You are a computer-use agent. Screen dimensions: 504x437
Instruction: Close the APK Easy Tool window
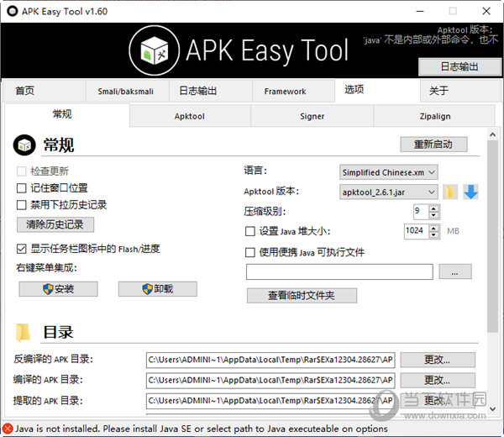point(486,11)
